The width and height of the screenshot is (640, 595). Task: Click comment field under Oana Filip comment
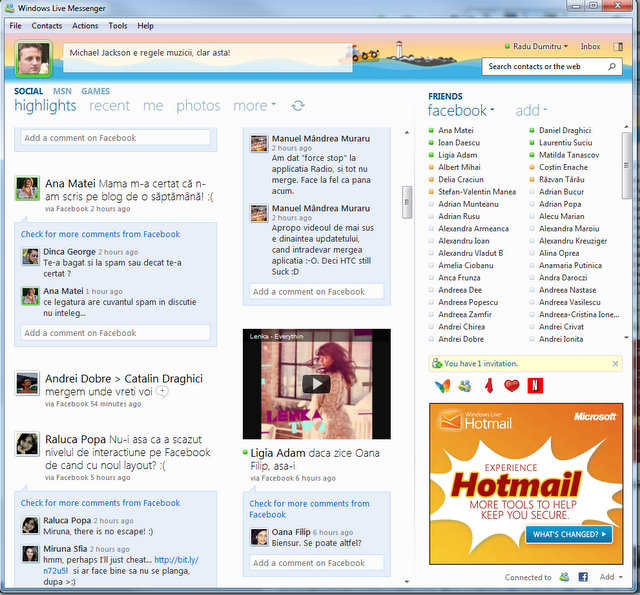click(x=316, y=563)
